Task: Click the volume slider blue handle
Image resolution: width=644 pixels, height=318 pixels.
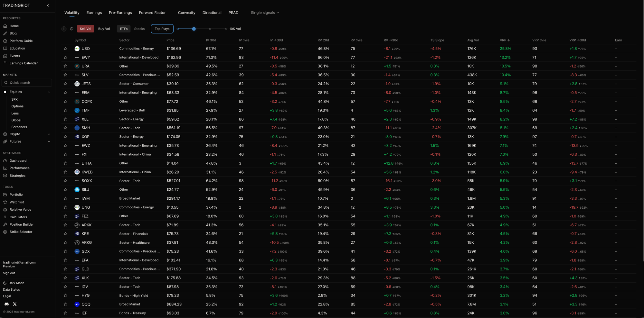Action: click(x=194, y=29)
